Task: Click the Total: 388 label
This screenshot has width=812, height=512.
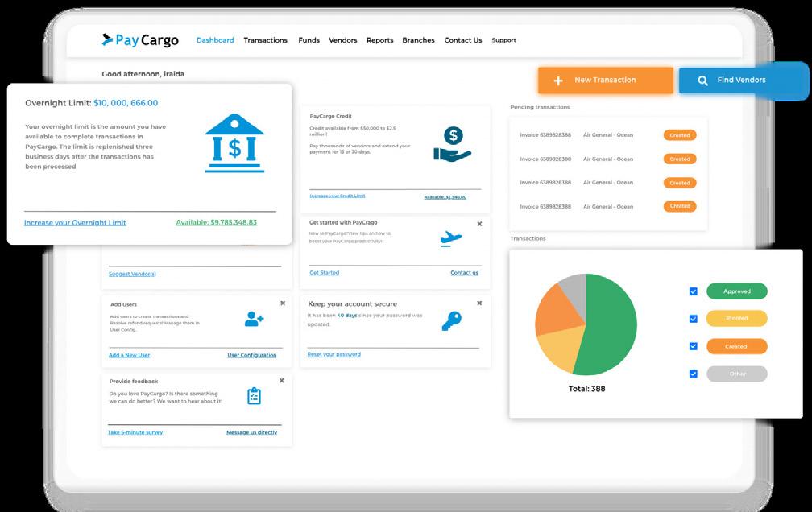Action: click(586, 389)
